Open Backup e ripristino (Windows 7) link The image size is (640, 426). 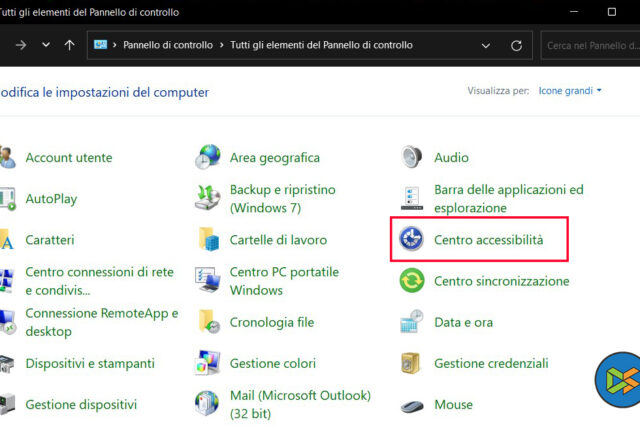(x=282, y=199)
